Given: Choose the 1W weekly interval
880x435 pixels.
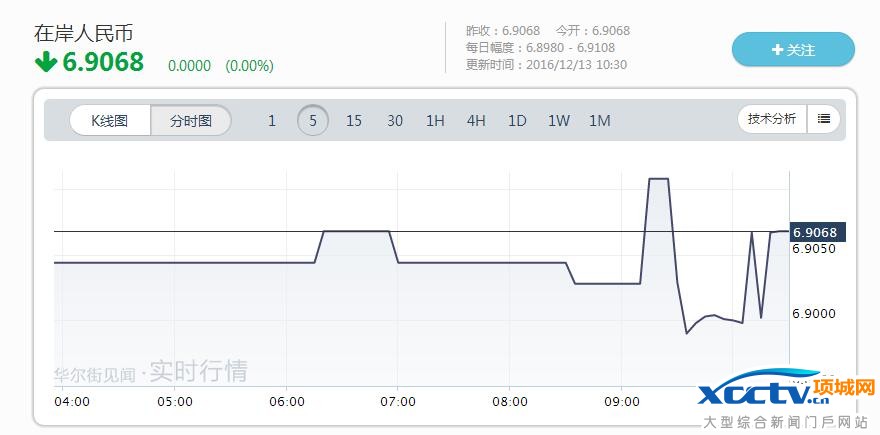Looking at the screenshot, I should (x=558, y=121).
